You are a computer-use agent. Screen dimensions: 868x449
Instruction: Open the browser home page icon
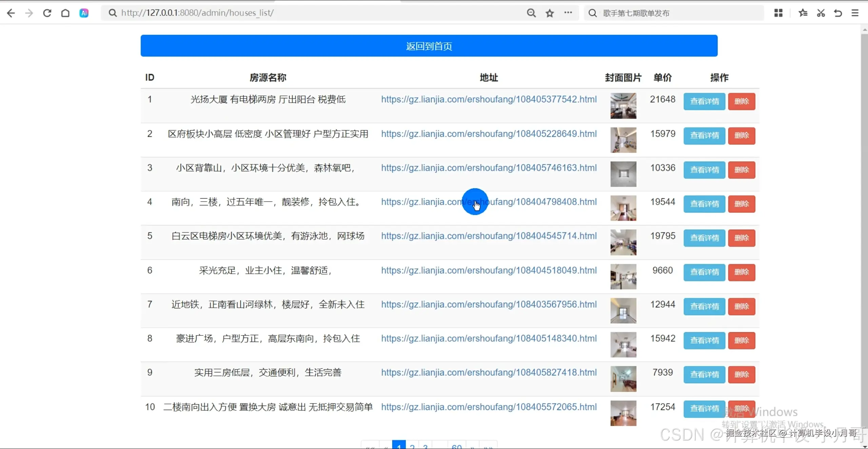(x=65, y=13)
